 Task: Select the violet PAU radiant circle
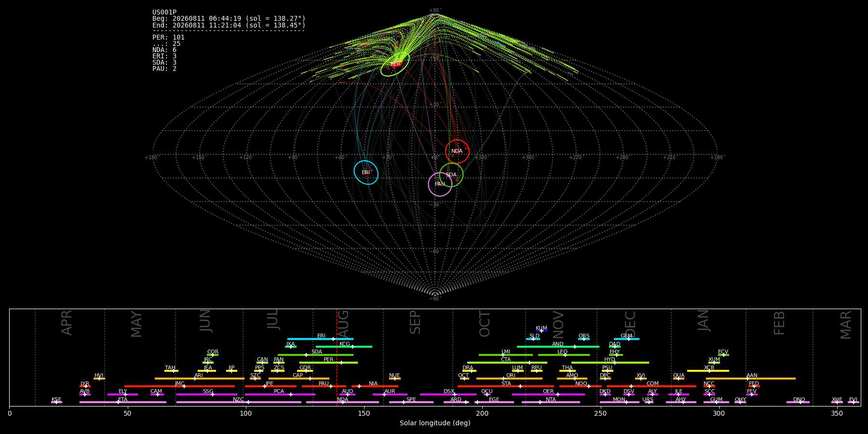[440, 184]
